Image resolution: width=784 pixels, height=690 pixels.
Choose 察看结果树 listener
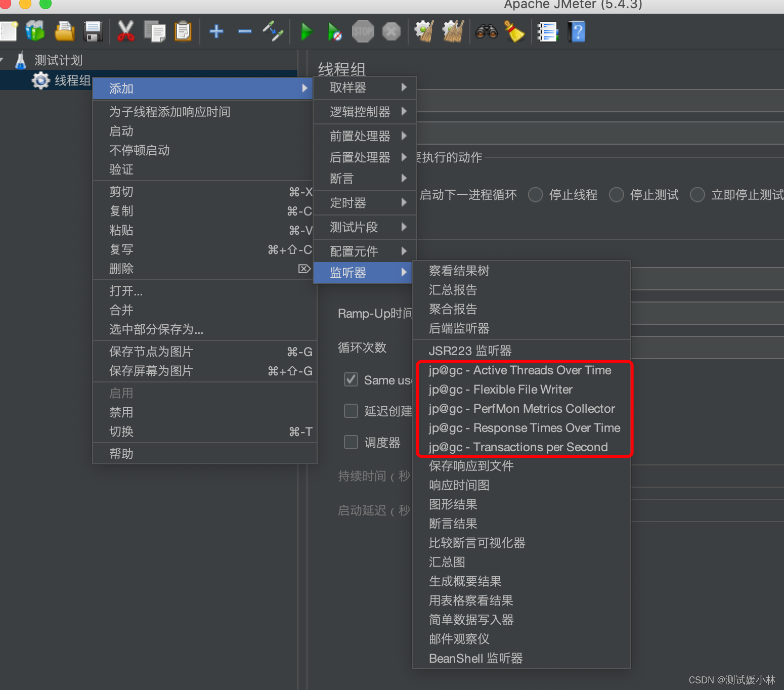[x=521, y=271]
